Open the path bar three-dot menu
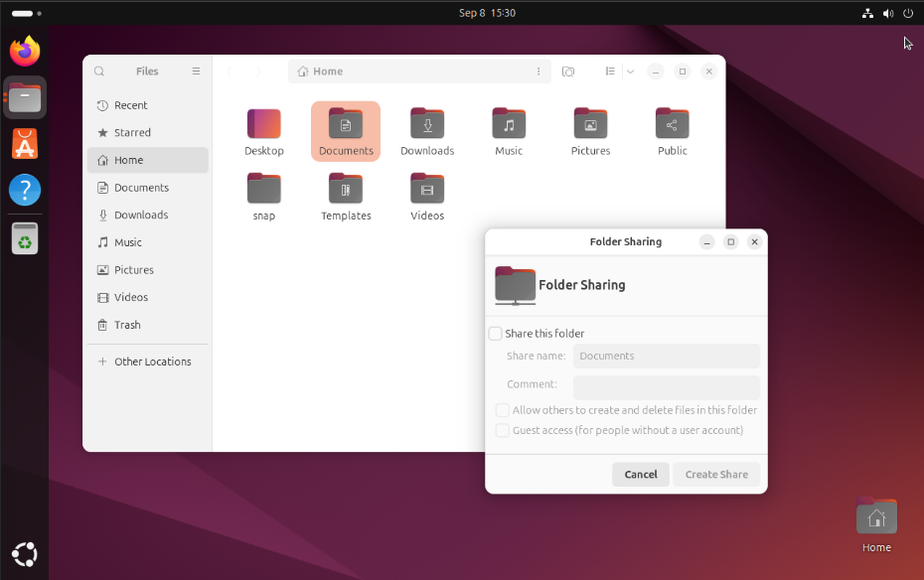The height and width of the screenshot is (580, 924). [539, 72]
